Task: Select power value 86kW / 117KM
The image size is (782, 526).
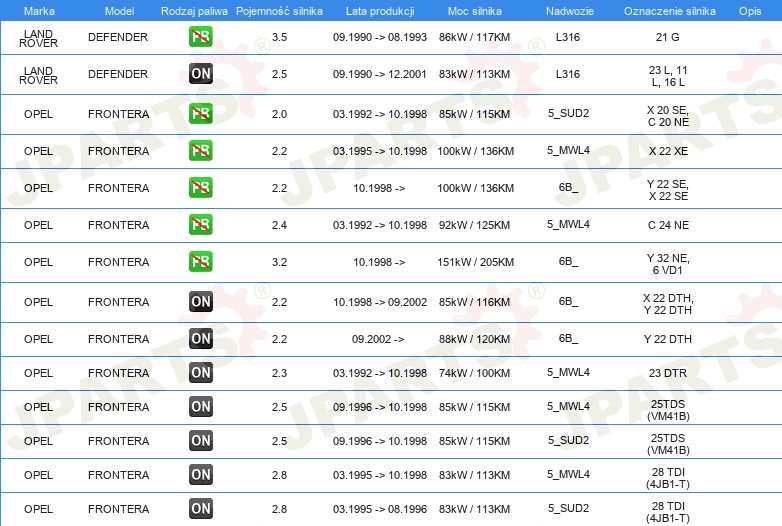Action: (x=474, y=37)
